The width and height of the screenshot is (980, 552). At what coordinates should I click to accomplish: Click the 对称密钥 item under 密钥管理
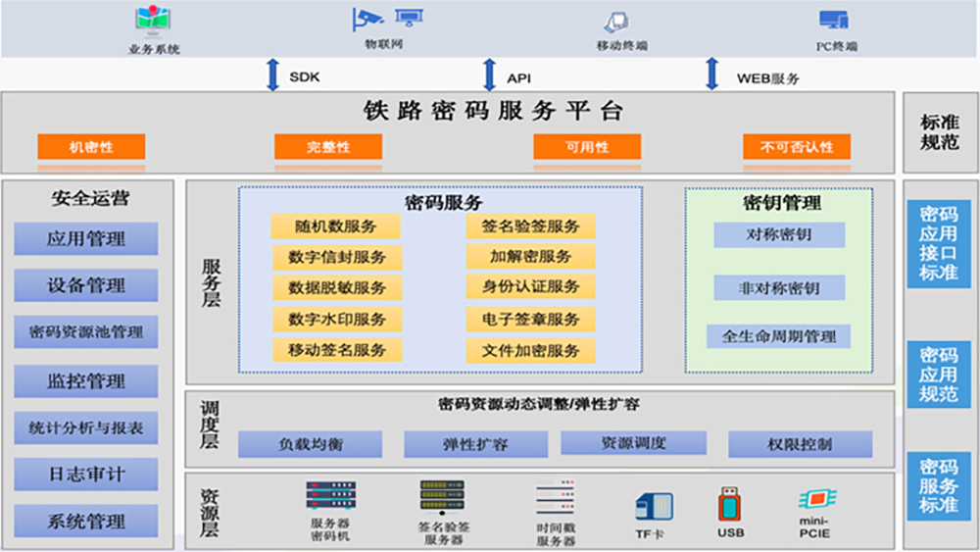778,235
